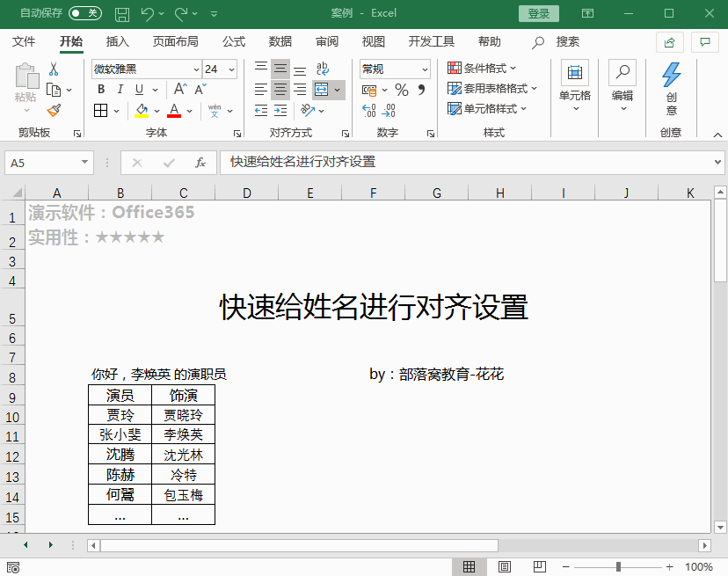Toggle Center horizontal alignment
728x576 pixels.
280,89
